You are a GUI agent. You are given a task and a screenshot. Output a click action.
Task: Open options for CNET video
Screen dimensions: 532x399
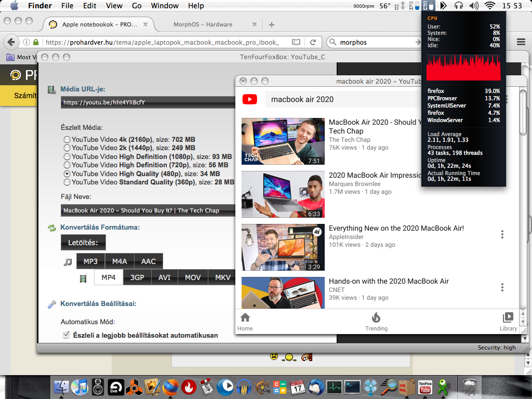click(502, 287)
